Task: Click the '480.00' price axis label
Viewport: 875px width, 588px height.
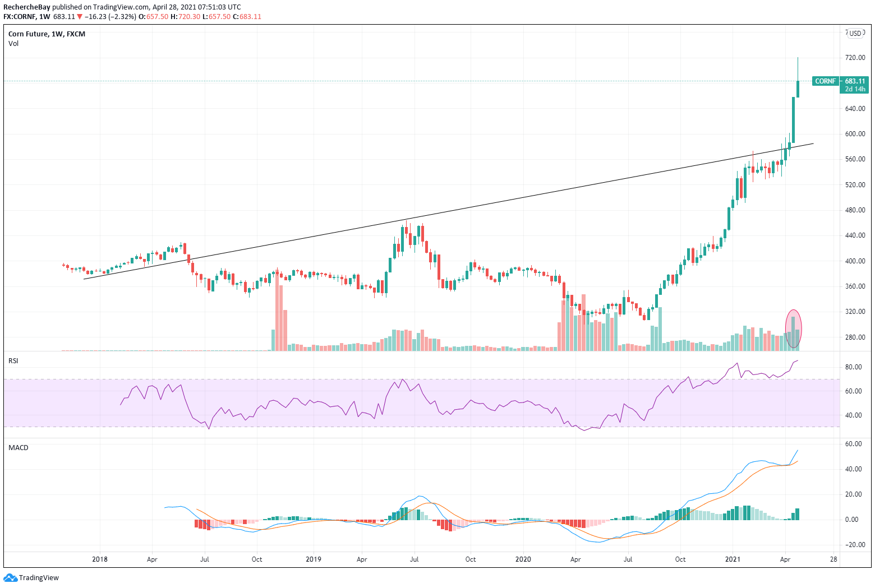Action: click(x=855, y=210)
